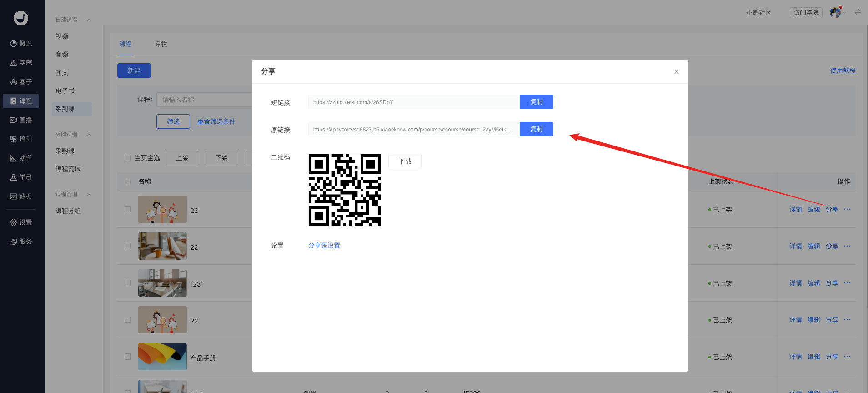Image resolution: width=868 pixels, height=393 pixels.
Task: Copy the 短链接 short link
Action: [x=537, y=102]
